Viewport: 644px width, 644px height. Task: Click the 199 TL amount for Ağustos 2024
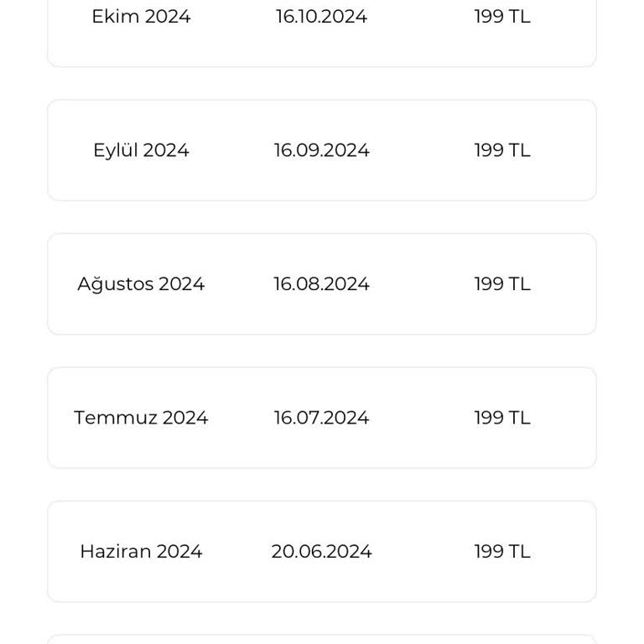(x=501, y=284)
